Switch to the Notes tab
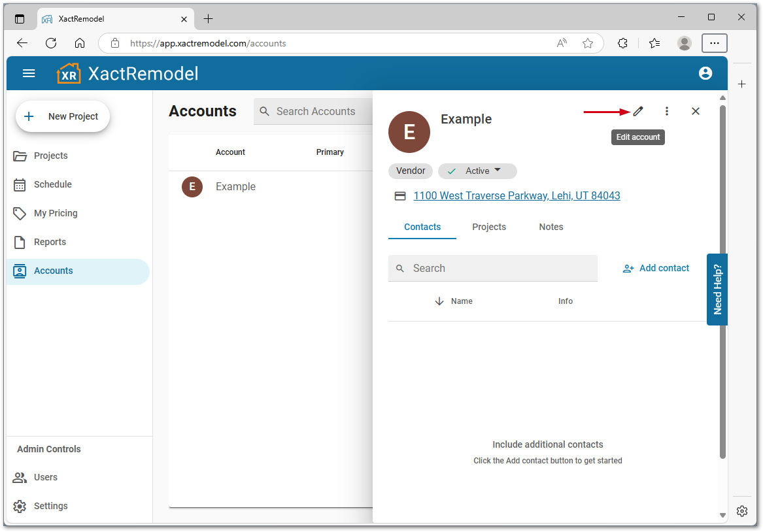763x532 pixels. 551,227
